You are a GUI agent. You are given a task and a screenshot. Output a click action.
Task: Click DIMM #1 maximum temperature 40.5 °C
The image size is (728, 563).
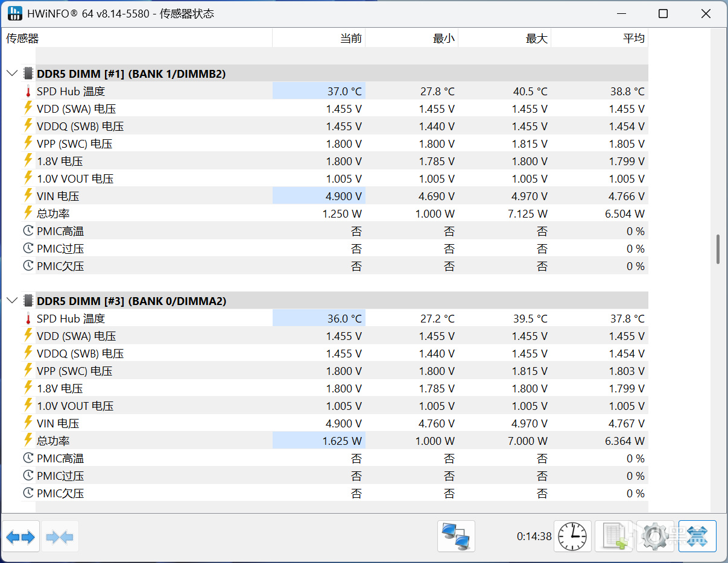point(530,92)
